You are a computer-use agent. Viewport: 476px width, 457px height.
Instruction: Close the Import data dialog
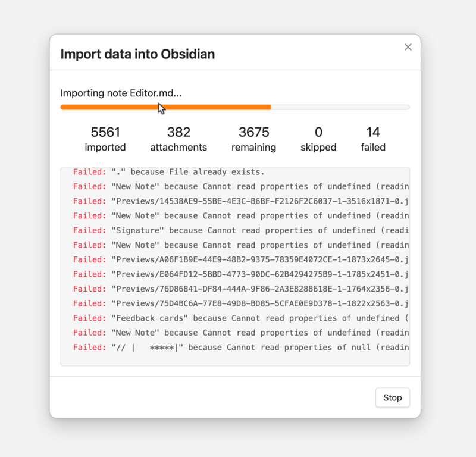(x=408, y=47)
